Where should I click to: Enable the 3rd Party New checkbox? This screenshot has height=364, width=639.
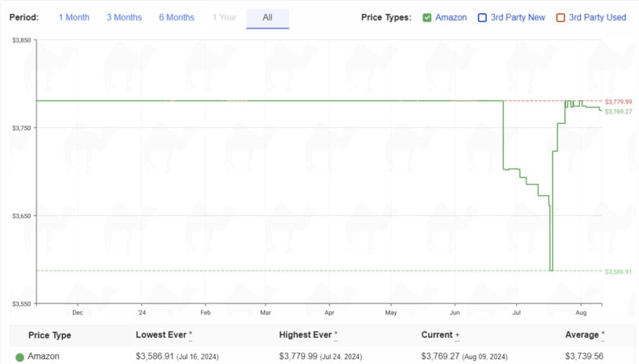(x=482, y=18)
